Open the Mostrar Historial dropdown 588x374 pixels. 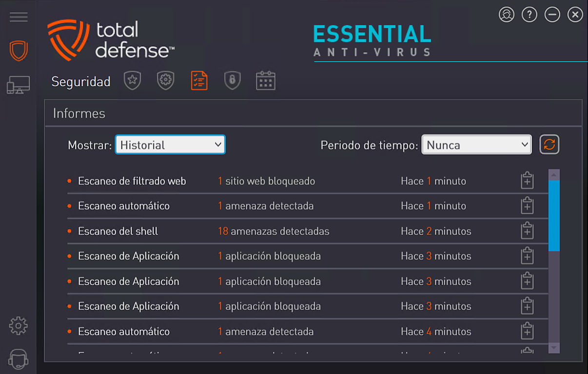point(170,145)
